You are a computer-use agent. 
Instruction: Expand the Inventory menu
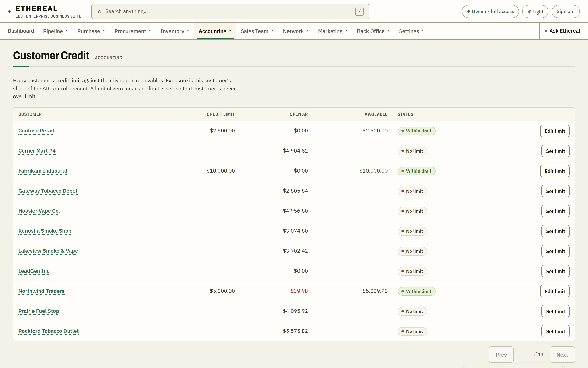click(175, 31)
